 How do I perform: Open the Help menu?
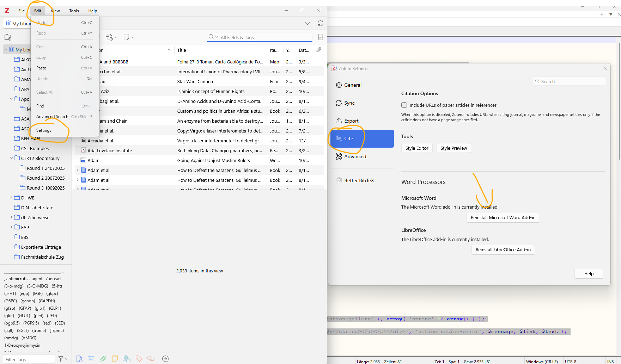tap(93, 11)
